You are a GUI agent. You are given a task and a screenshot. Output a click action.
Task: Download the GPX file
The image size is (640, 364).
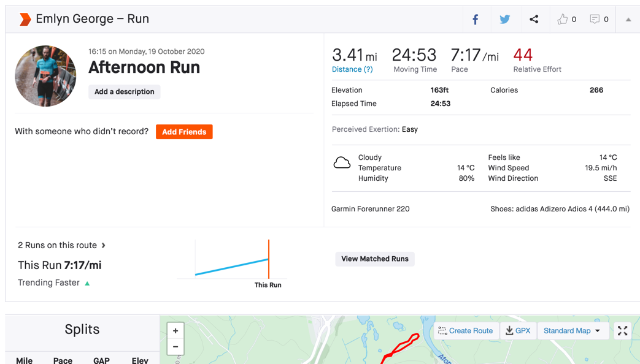click(518, 331)
